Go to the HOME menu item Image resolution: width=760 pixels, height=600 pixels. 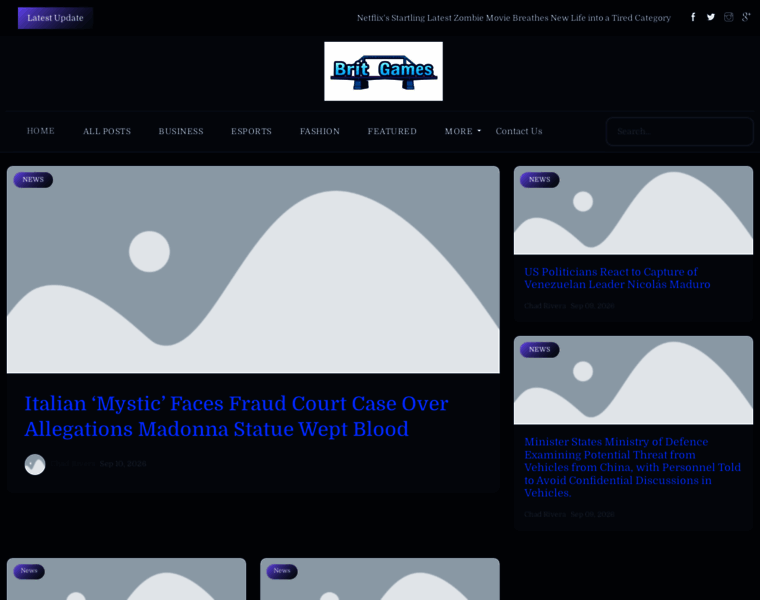coord(41,131)
